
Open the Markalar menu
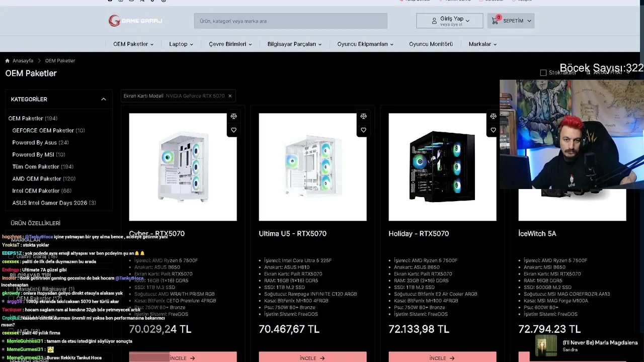pos(482,44)
